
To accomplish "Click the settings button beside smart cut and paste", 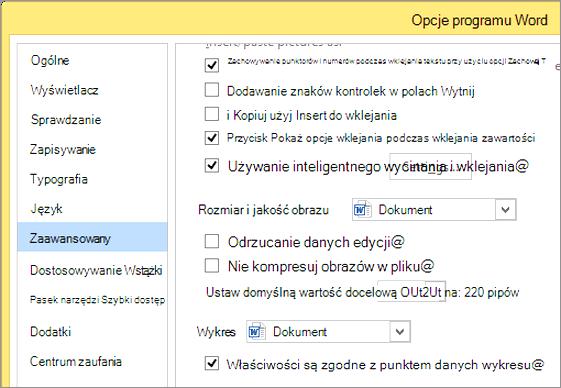I will coord(430,166).
